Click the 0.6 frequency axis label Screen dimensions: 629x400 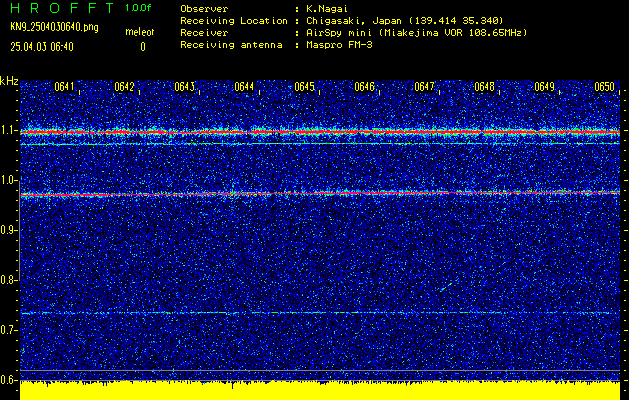[7, 380]
